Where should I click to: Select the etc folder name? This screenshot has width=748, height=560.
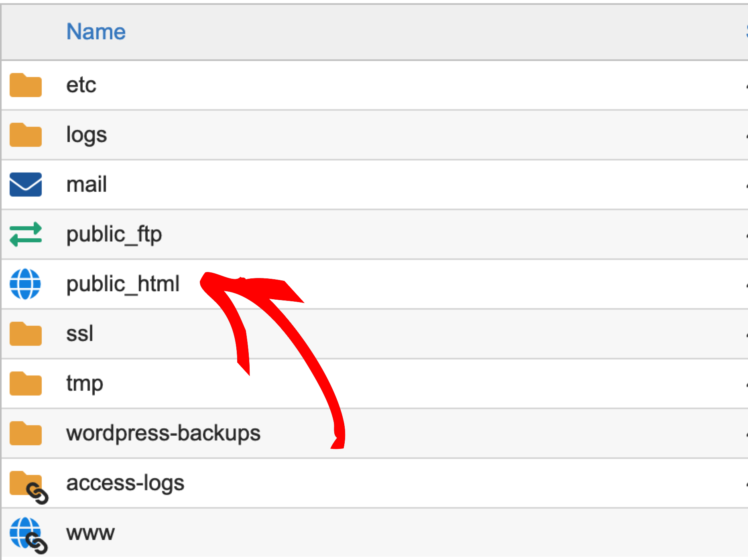[81, 85]
